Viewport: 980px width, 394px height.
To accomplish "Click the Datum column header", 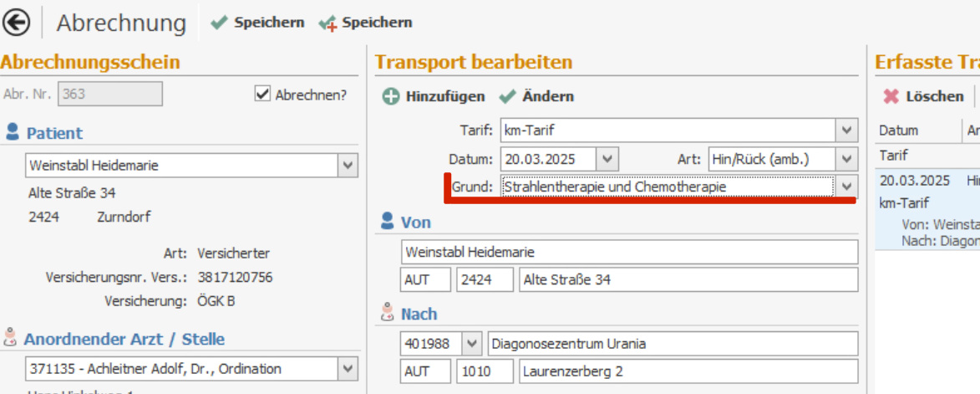I will [899, 130].
